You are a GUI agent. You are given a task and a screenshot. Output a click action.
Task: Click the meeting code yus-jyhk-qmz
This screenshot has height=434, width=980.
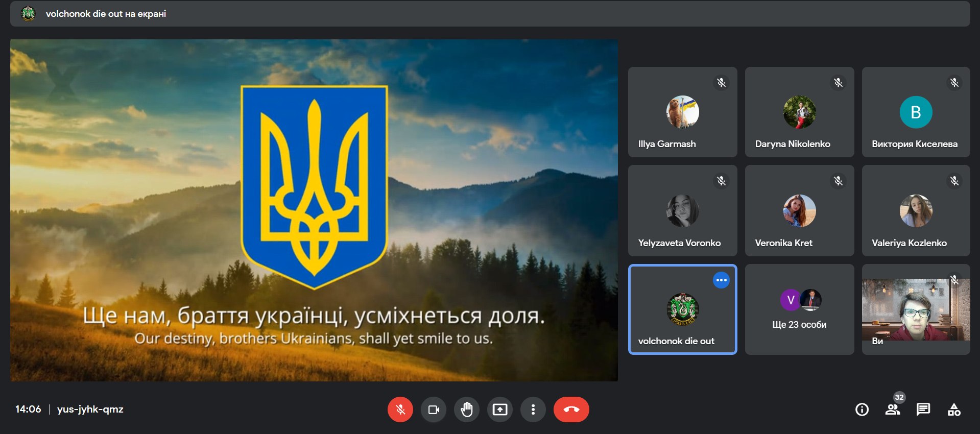tap(90, 409)
